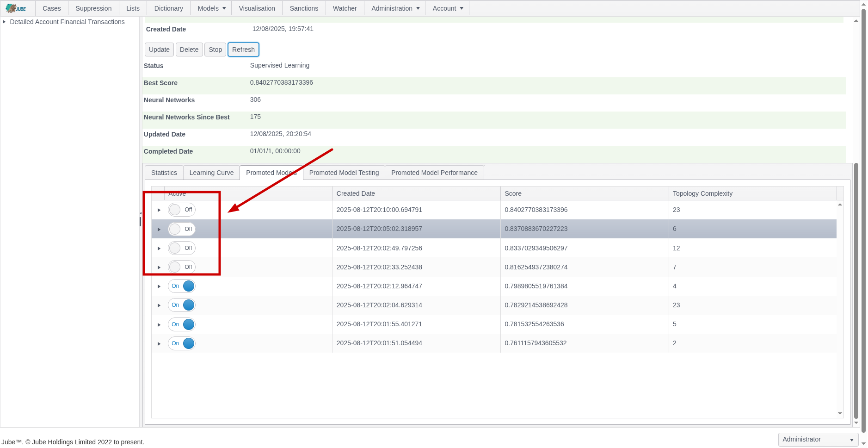This screenshot has height=448, width=868.
Task: Click the Refresh button
Action: pos(243,50)
